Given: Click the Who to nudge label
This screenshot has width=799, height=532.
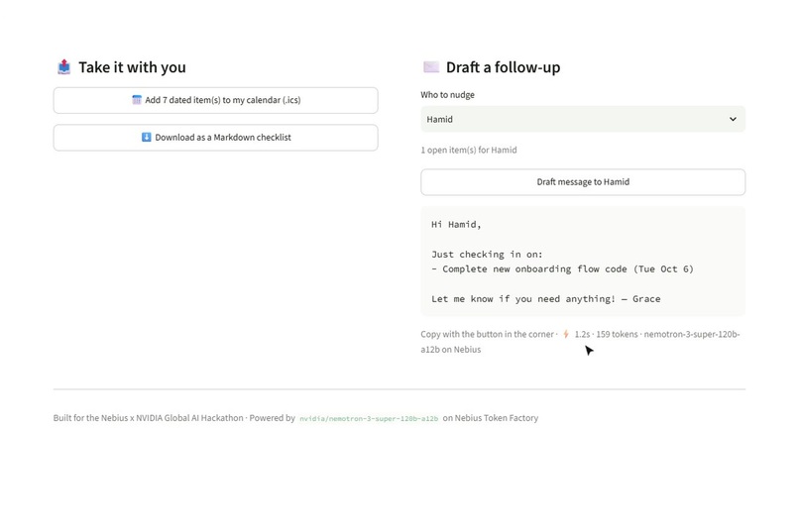Looking at the screenshot, I should point(447,95).
